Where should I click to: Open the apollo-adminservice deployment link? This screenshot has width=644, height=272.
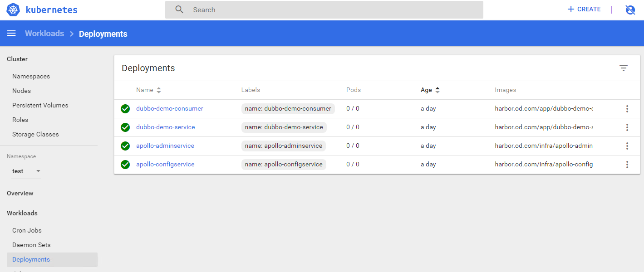165,146
